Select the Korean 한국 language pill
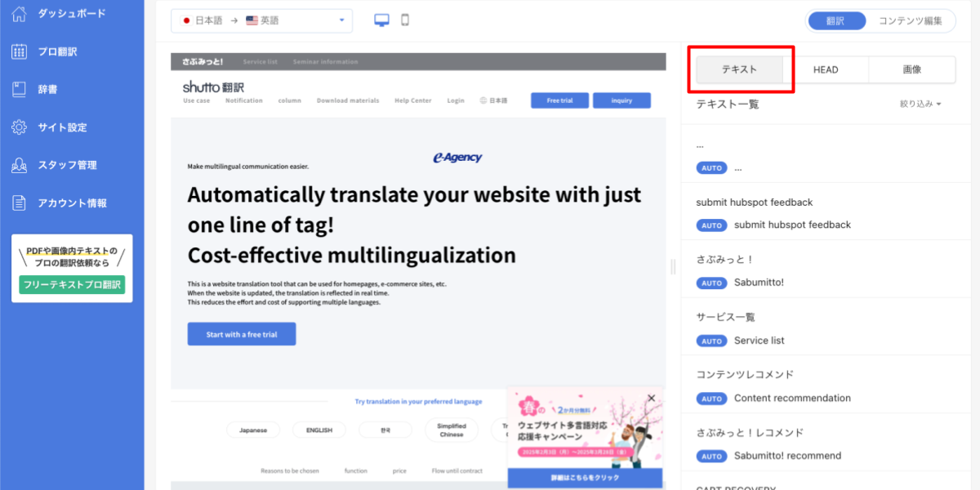Viewport: 980px width, 490px height. pyautogui.click(x=385, y=430)
